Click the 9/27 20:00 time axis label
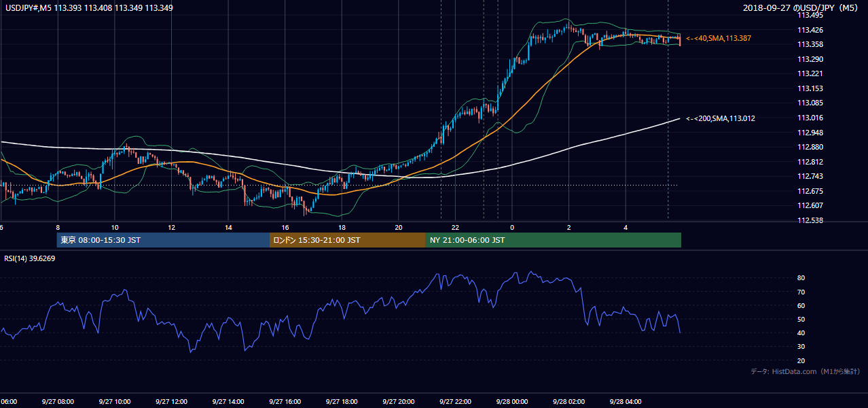The image size is (868, 408). pos(398,402)
